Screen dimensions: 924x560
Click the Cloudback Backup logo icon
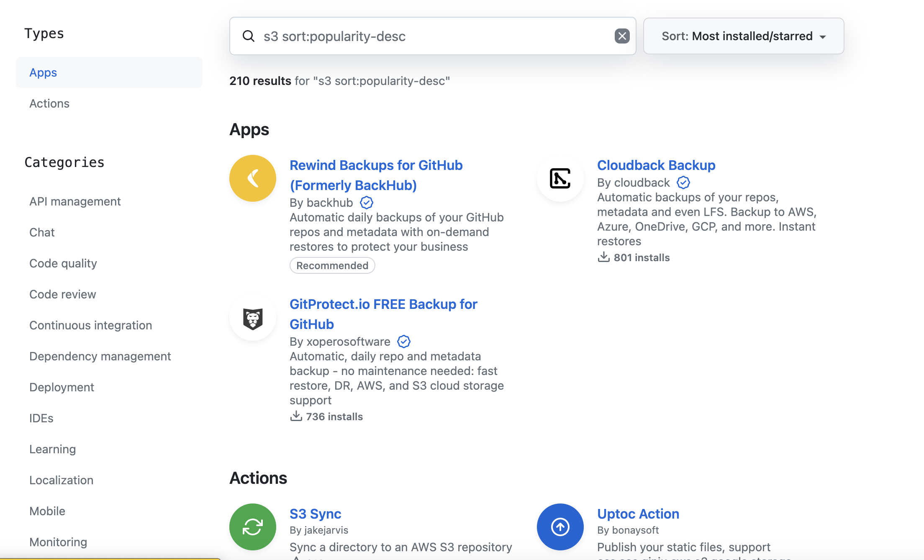point(560,178)
